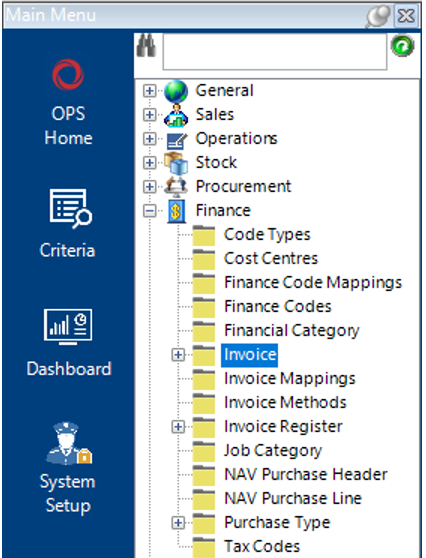This screenshot has height=558, width=426.
Task: Click the folder icon beside Finance Codes
Action: [x=204, y=307]
